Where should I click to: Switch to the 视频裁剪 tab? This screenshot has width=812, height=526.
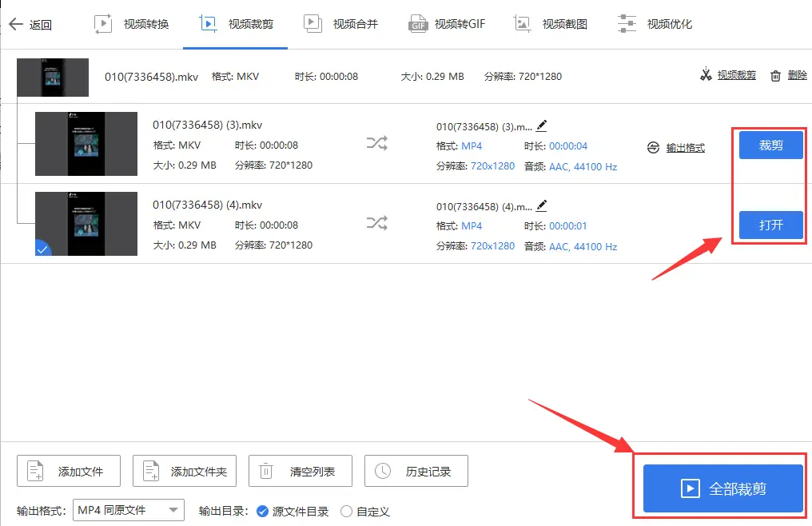click(236, 24)
